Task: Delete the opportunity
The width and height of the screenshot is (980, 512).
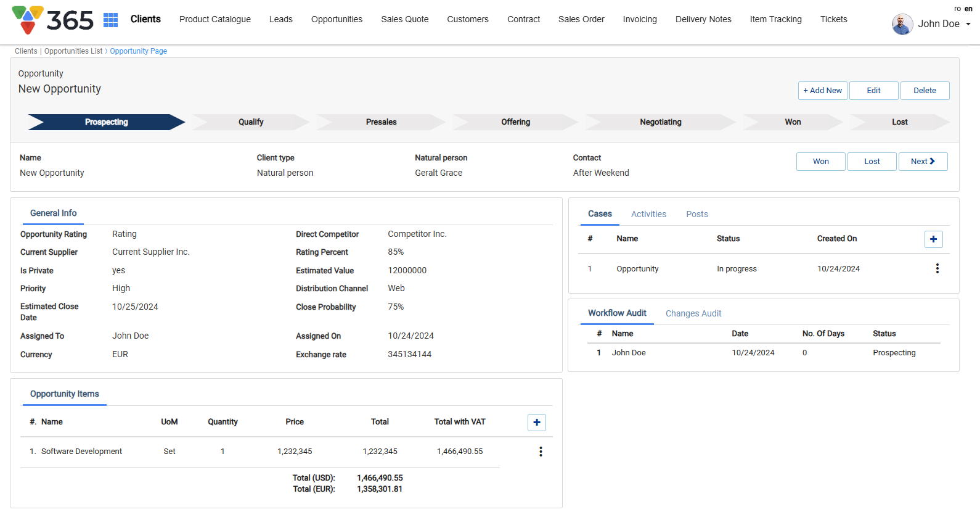Action: point(925,91)
